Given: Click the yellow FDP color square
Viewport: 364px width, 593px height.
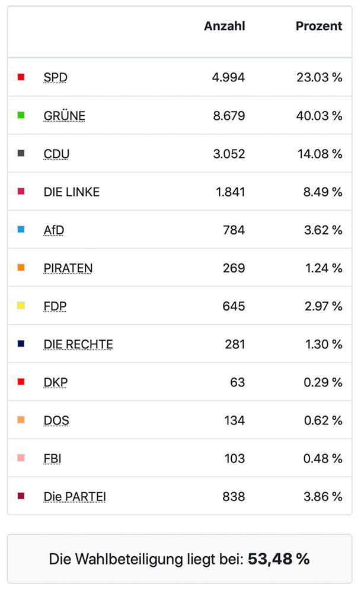Looking at the screenshot, I should 21,306.
